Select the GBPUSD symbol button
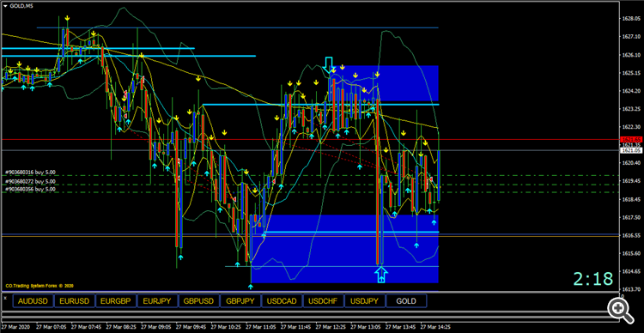This screenshot has width=644, height=333. 199,301
